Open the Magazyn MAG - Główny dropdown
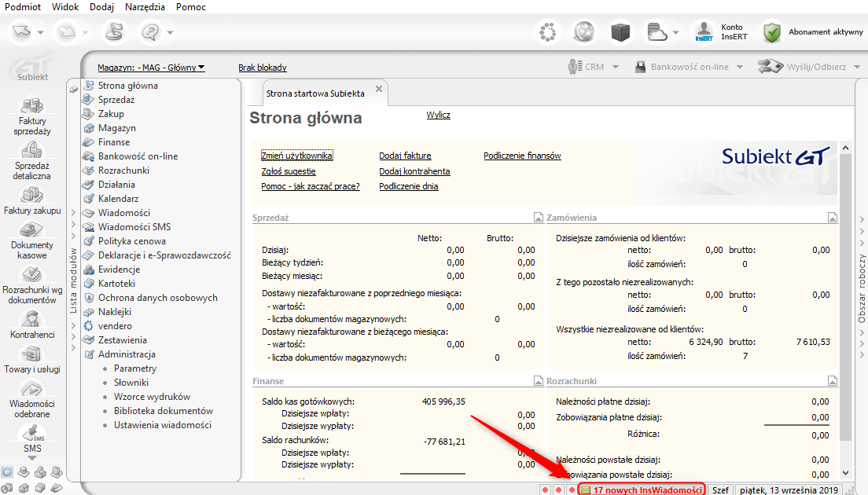Image resolution: width=868 pixels, height=495 pixels. [151, 68]
